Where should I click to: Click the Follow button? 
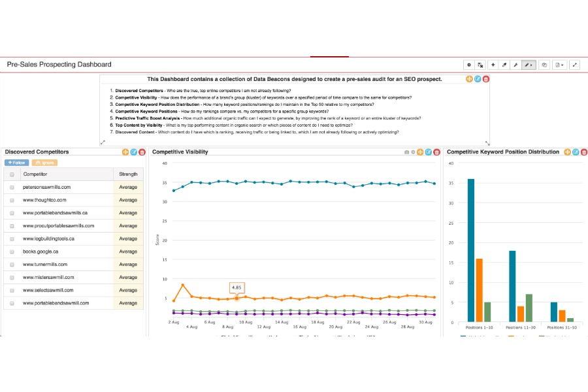tap(16, 162)
